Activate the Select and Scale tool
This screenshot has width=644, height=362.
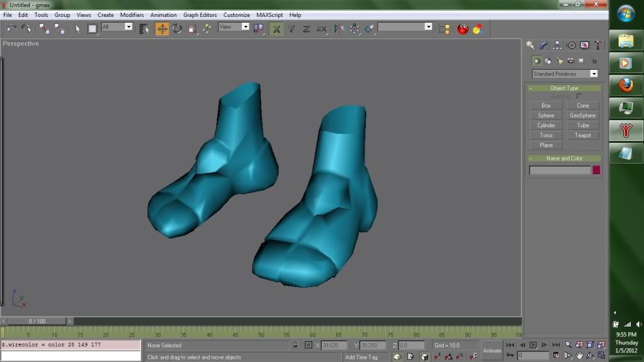click(x=192, y=29)
